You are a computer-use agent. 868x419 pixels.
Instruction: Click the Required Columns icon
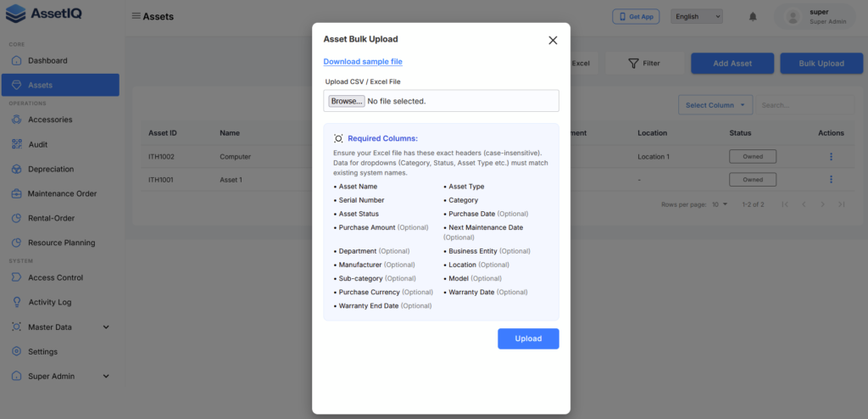pyautogui.click(x=338, y=138)
